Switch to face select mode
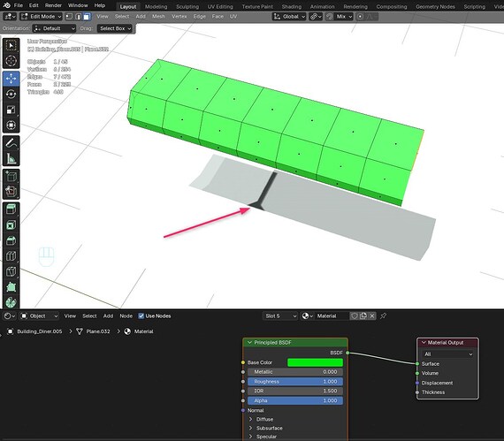The image size is (504, 441). coord(87,17)
